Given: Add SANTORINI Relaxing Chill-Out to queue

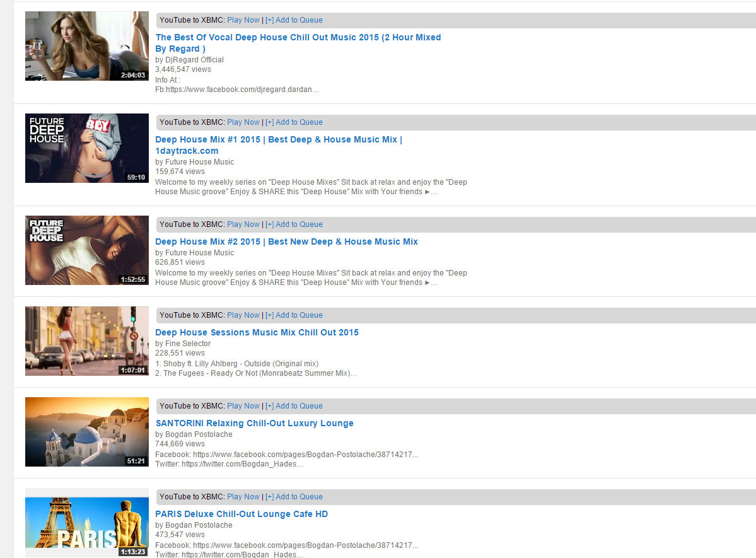Looking at the screenshot, I should coord(294,406).
